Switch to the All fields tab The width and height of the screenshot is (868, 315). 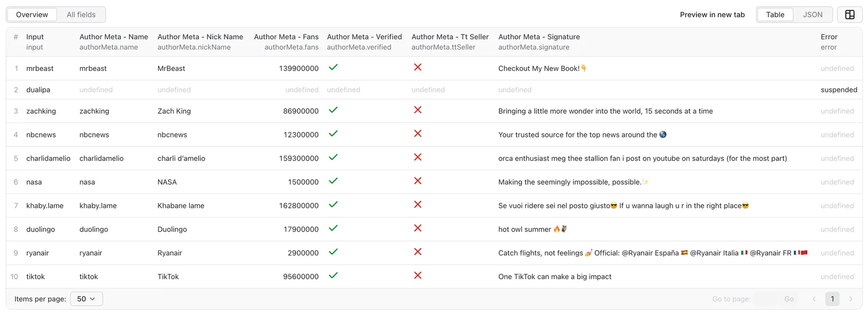(x=81, y=14)
